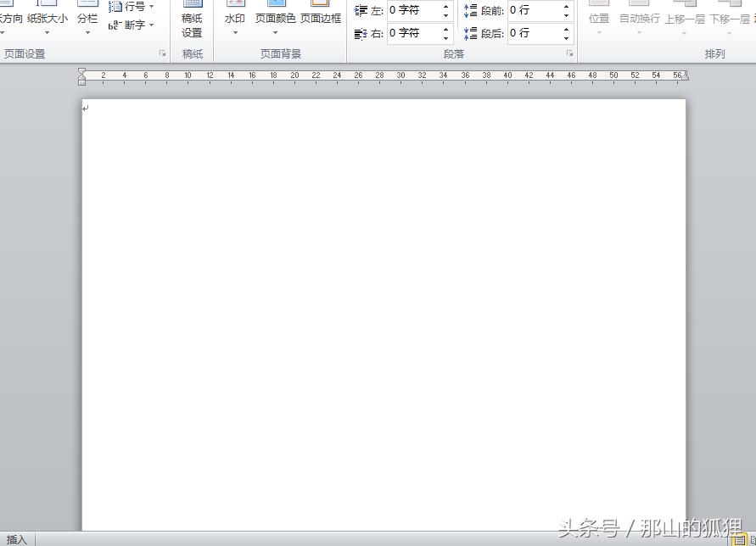The image size is (756, 546).
Task: Open the 页面边框 page borders dialog
Action: pos(321,14)
